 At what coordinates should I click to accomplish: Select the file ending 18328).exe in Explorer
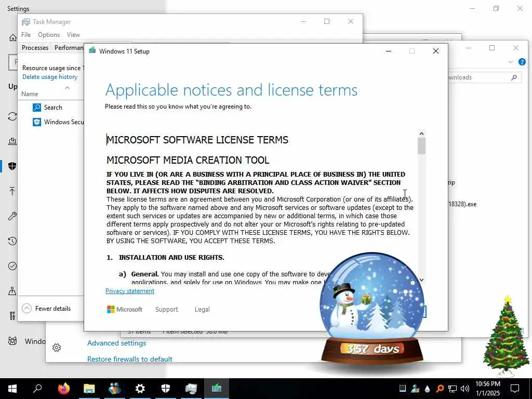(462, 204)
